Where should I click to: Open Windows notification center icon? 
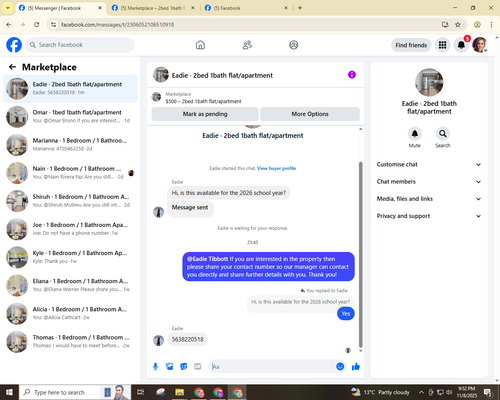click(x=488, y=392)
